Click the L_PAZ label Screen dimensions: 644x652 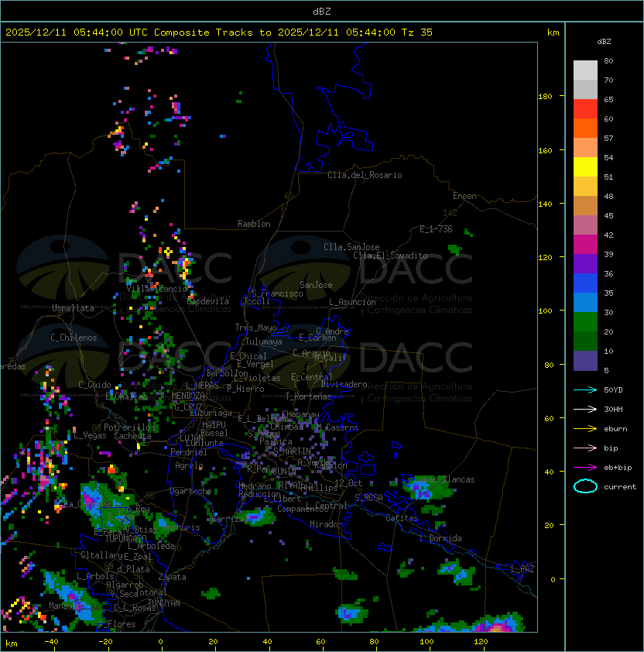click(522, 569)
